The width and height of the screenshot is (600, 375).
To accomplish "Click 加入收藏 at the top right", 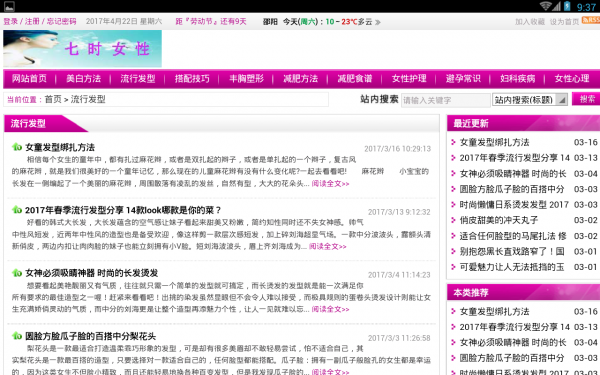I will click(x=530, y=22).
